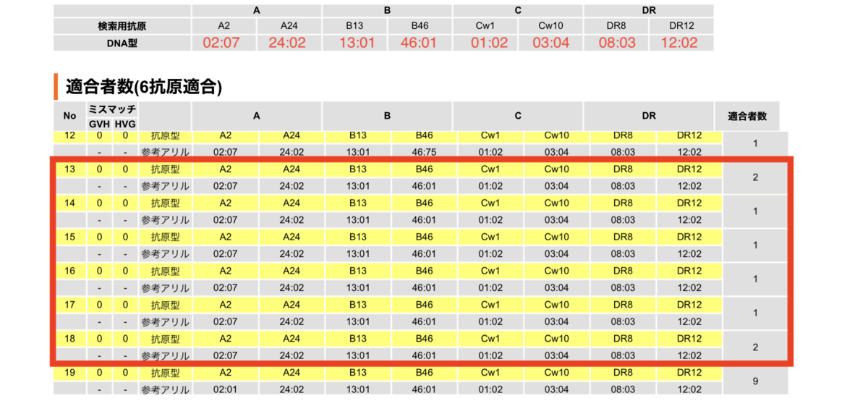
Task: Click the DR header in the results table
Action: pyautogui.click(x=648, y=116)
